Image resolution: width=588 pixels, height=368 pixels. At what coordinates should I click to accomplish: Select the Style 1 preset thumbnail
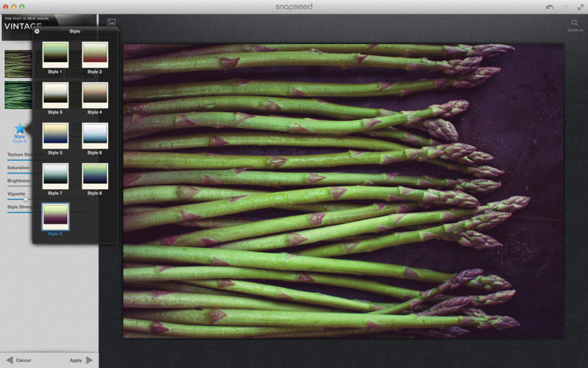pos(56,54)
